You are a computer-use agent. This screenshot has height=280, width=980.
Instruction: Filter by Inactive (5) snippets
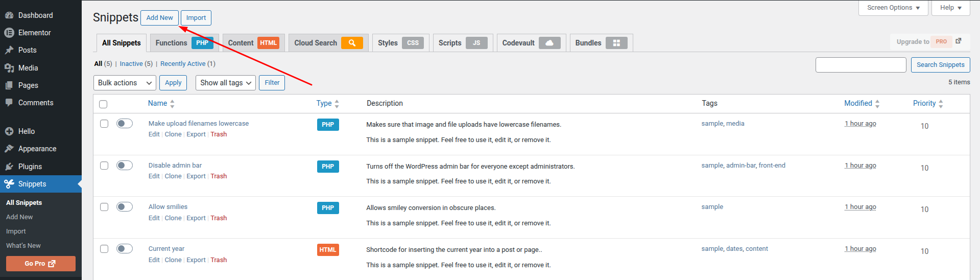pos(136,64)
